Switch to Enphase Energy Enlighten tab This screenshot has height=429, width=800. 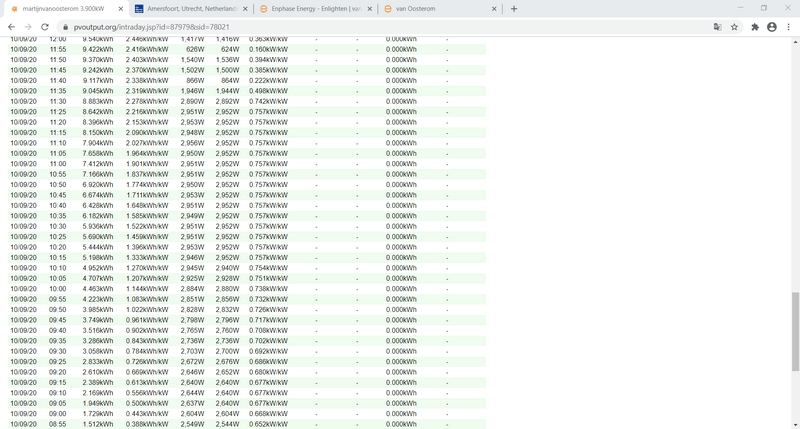click(316, 9)
